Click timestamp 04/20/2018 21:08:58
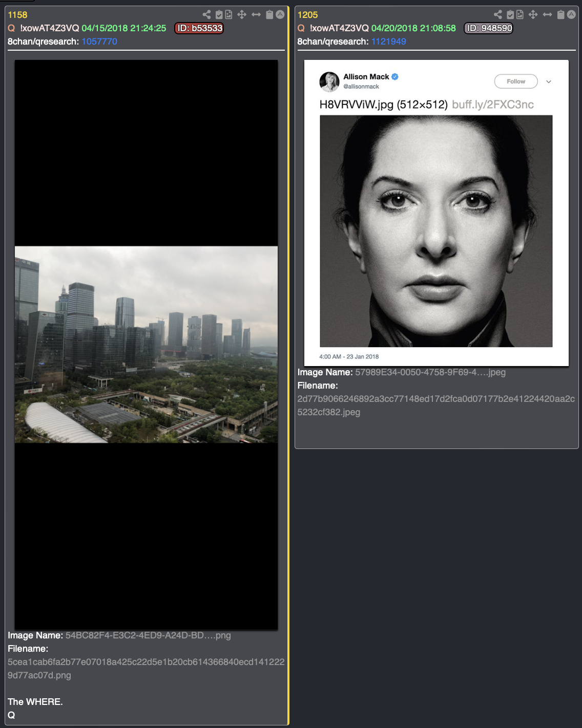The height and width of the screenshot is (728, 582). pyautogui.click(x=413, y=28)
